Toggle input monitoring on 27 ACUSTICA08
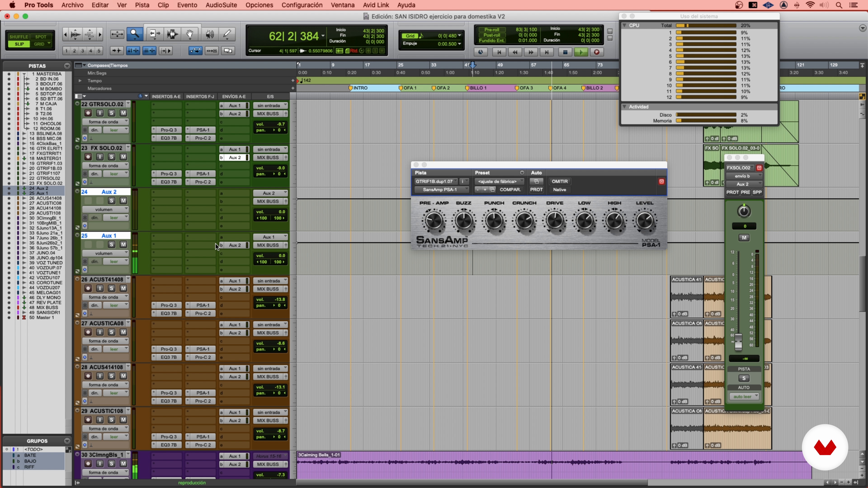Screen dimensions: 868x488 tap(100, 332)
